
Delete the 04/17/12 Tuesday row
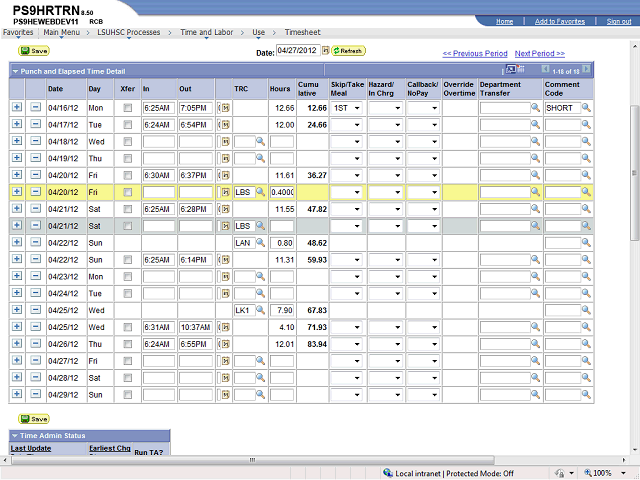click(36, 125)
